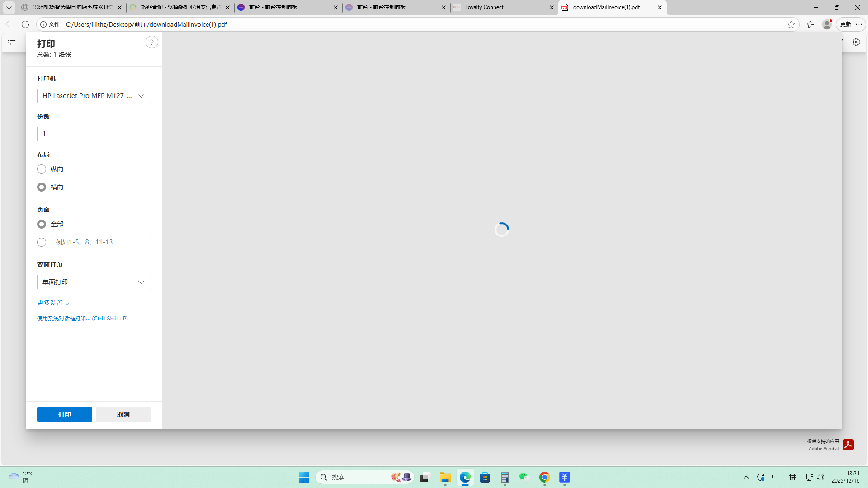Click the blue 打印 print button

pos(64,414)
